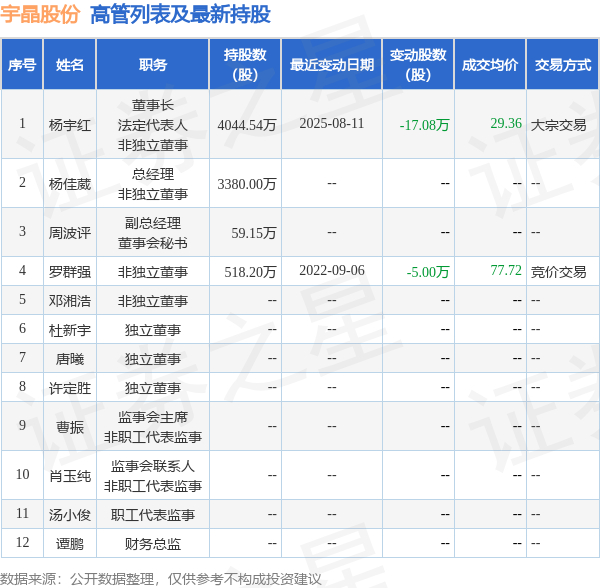Click the average price 29.36

[x=506, y=123]
